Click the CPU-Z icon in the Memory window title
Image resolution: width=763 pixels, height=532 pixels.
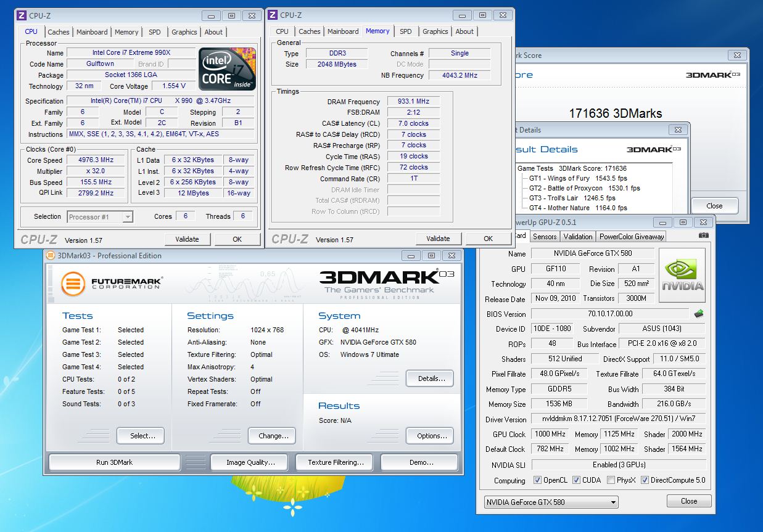point(272,15)
